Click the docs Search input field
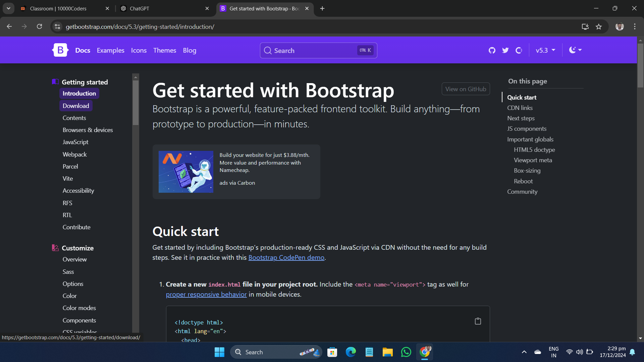 click(x=312, y=51)
